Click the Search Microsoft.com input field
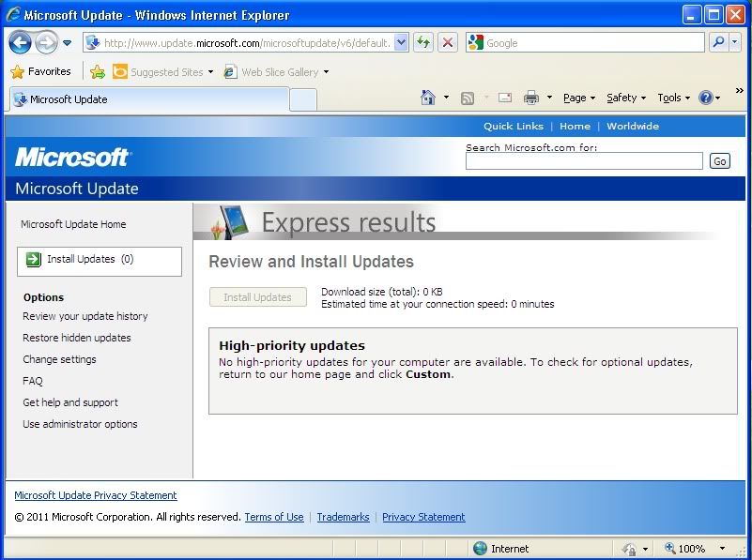 point(583,161)
